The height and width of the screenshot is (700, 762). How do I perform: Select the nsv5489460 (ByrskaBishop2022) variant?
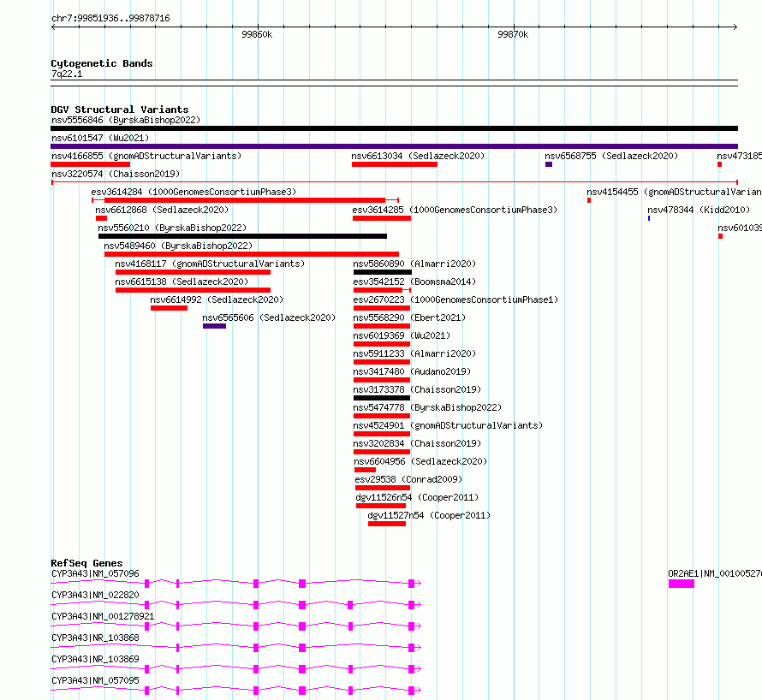point(178,246)
